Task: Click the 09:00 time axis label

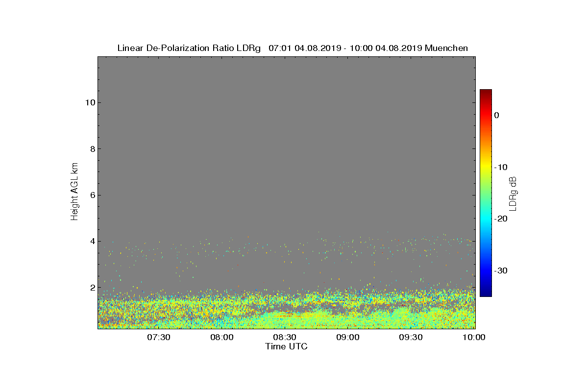Action: point(348,337)
